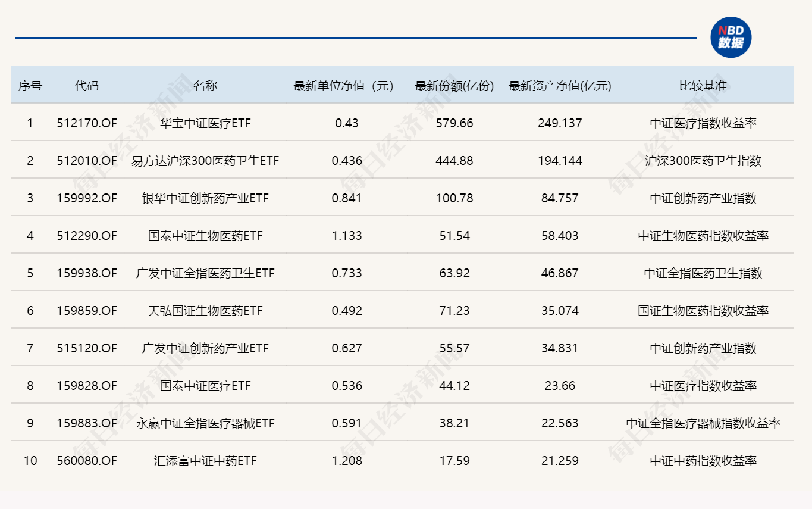Click asset value 46.867
812x509 pixels.
click(x=560, y=273)
